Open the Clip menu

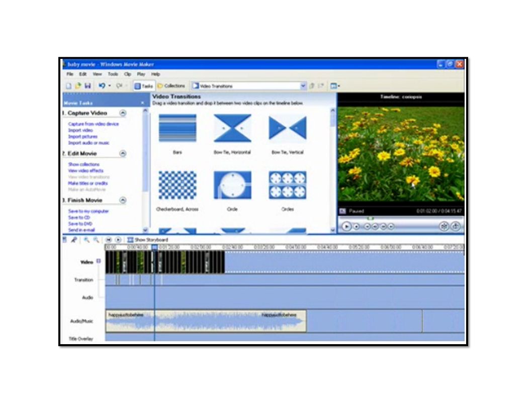coord(128,74)
